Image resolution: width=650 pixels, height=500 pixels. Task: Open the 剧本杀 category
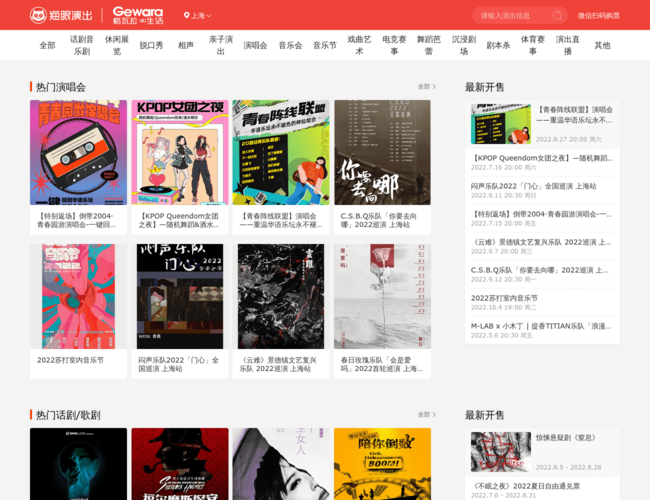tap(498, 45)
